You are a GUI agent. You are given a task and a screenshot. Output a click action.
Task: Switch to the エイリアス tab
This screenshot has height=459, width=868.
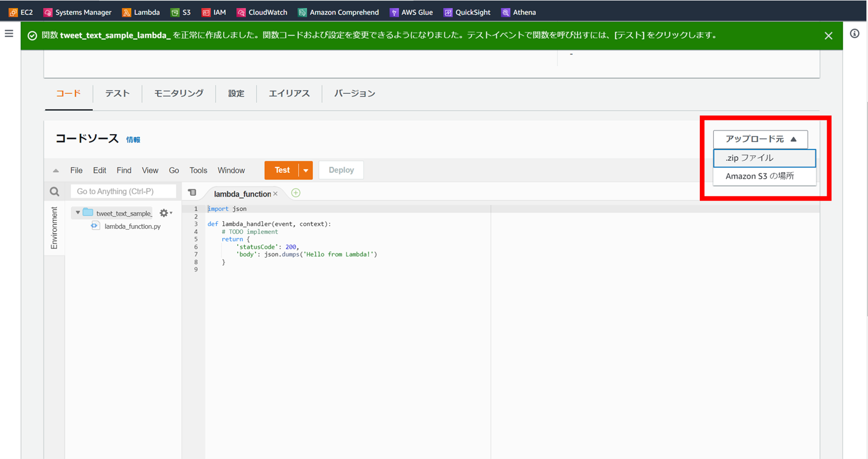(289, 93)
